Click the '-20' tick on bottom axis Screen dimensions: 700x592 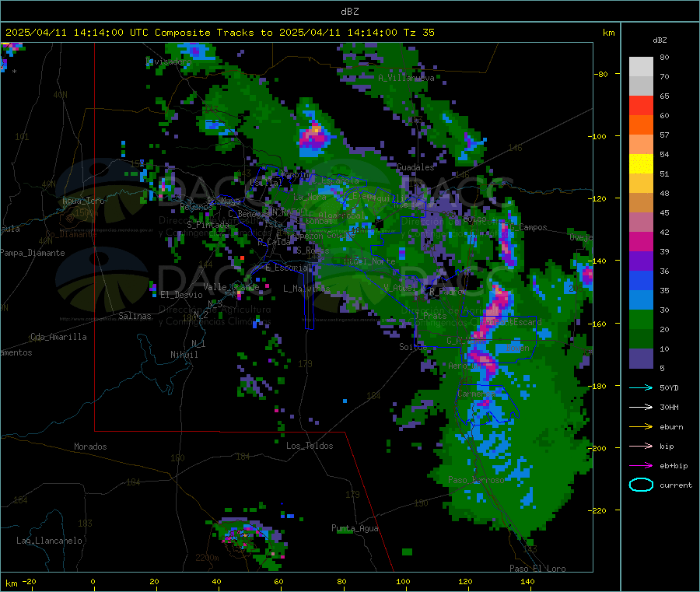coord(29,581)
